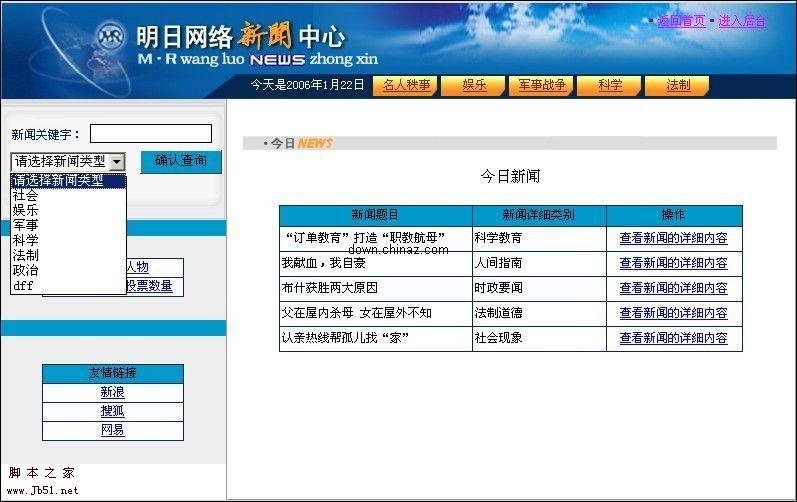
Task: Open the 新浪 friendly link
Action: (x=112, y=392)
